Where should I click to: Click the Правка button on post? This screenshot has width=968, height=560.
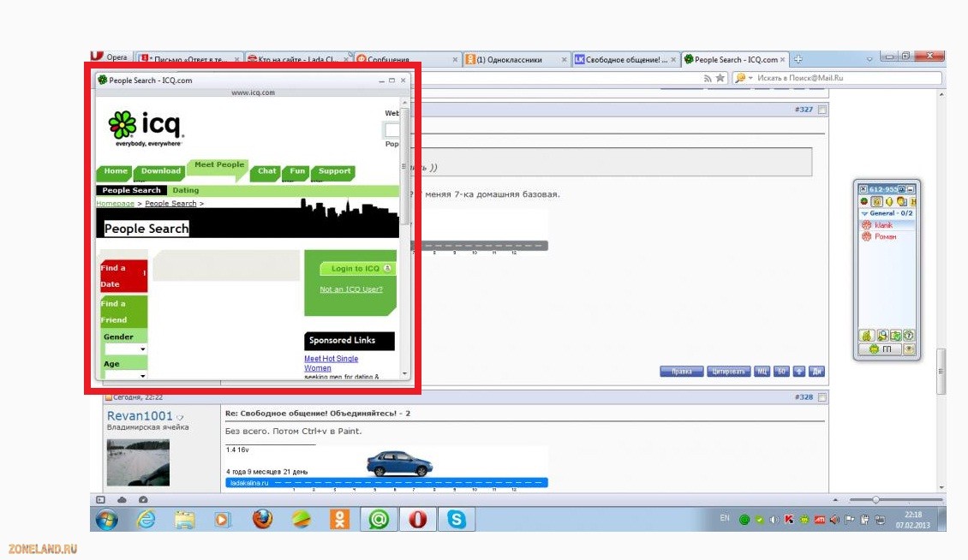coord(682,372)
